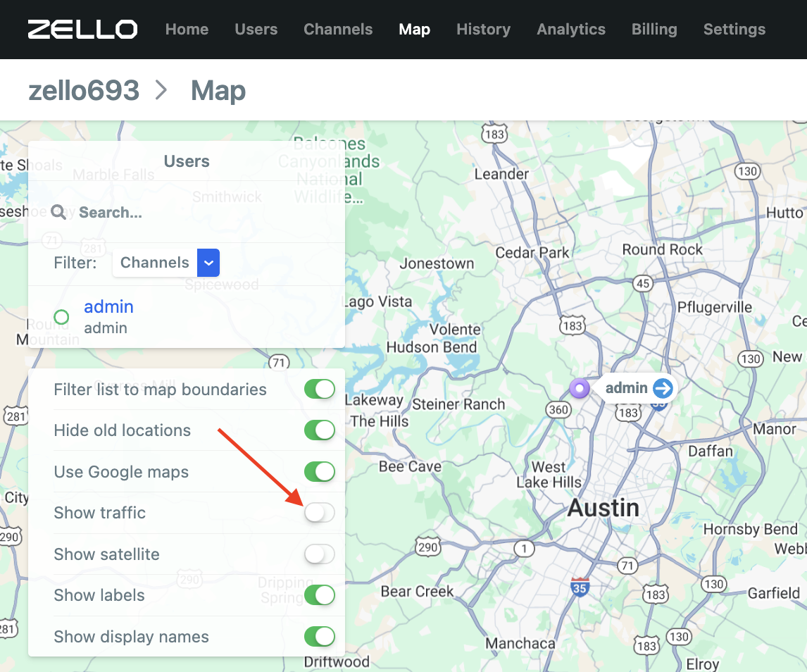Click the Pflugerville map label

pos(714,307)
